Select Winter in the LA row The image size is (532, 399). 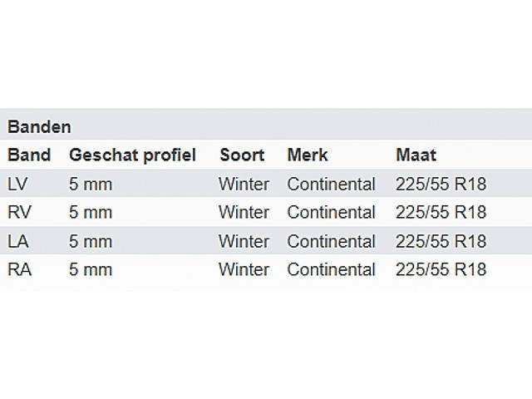(244, 241)
